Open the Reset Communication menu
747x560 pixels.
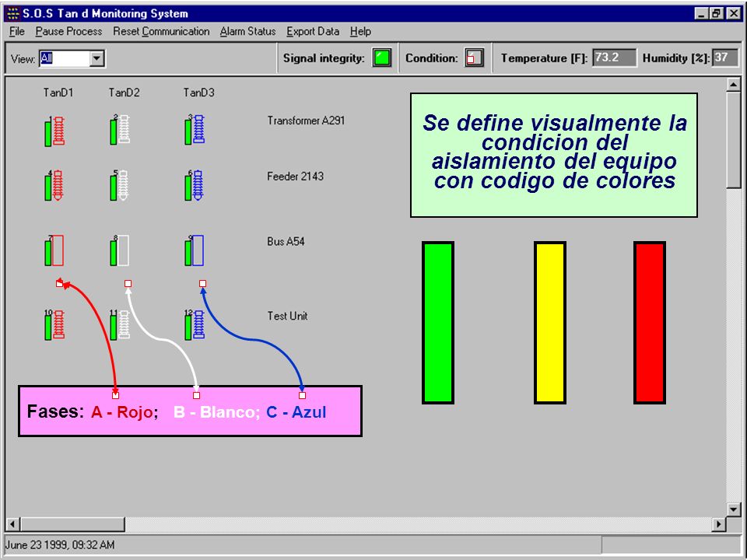coord(161,31)
